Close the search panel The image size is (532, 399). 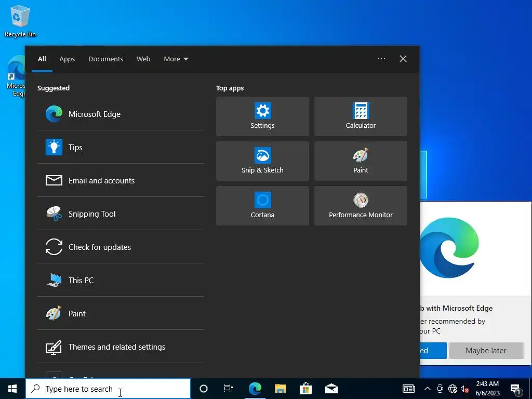click(x=403, y=59)
